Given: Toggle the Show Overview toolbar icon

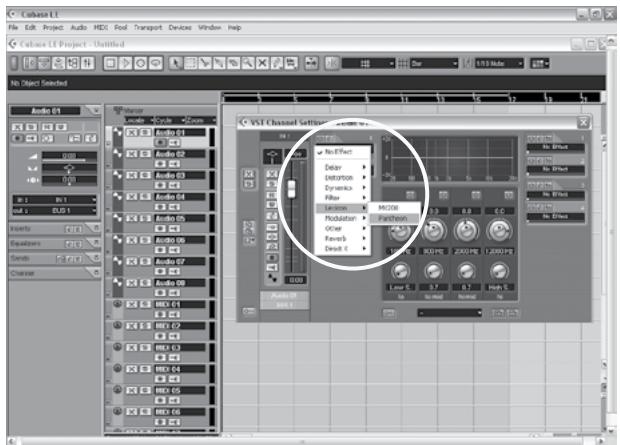Looking at the screenshot, I should pyautogui.click(x=59, y=63).
